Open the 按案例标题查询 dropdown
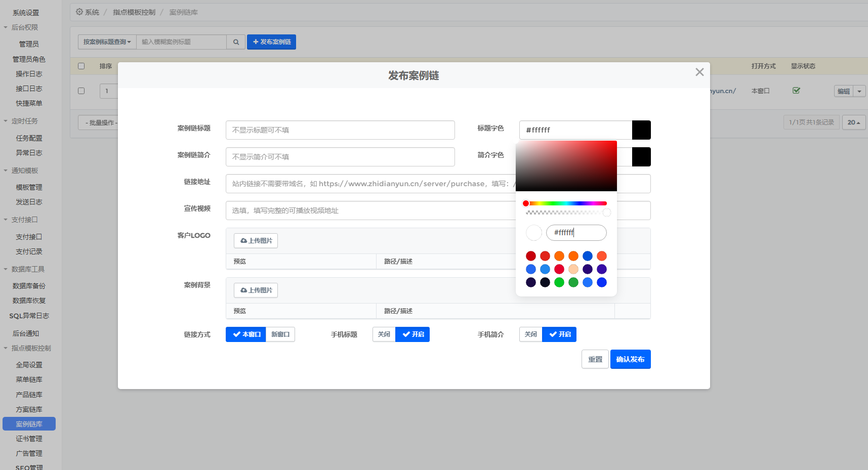868x470 pixels. point(107,42)
